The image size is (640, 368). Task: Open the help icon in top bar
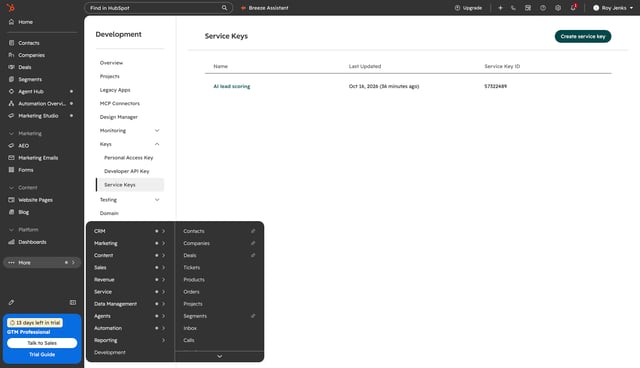click(543, 8)
